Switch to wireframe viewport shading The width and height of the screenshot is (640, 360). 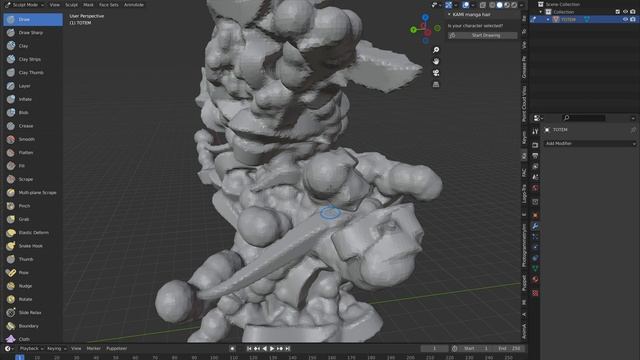click(492, 5)
